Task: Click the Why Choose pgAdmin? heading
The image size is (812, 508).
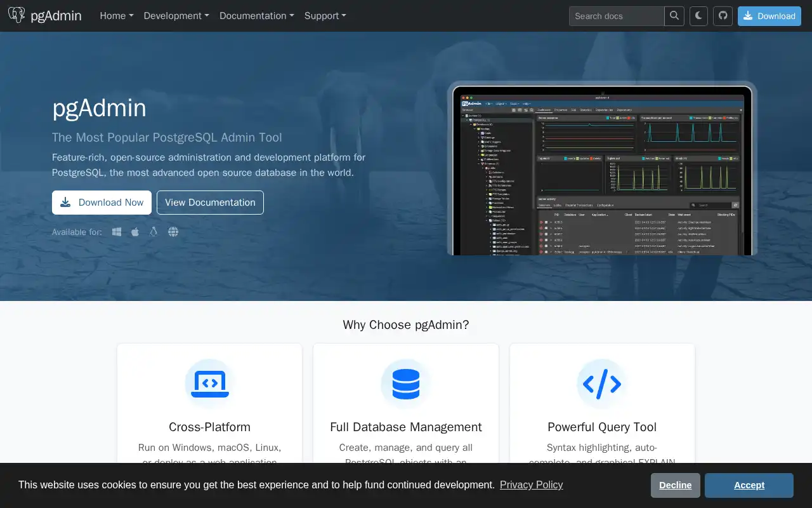Action: coord(406,324)
